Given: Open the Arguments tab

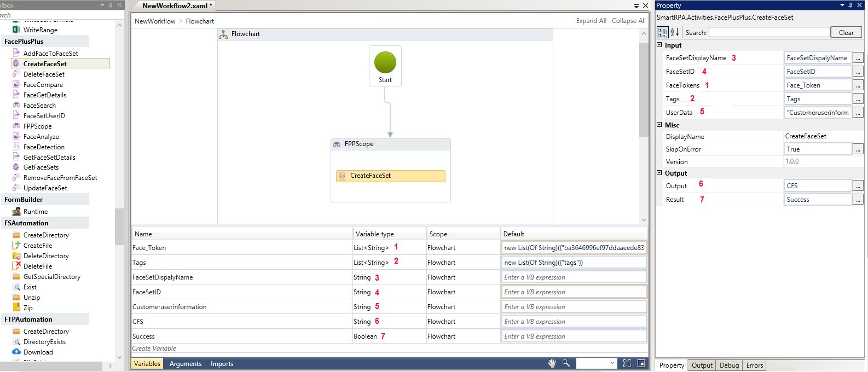Looking at the screenshot, I should pyautogui.click(x=186, y=364).
